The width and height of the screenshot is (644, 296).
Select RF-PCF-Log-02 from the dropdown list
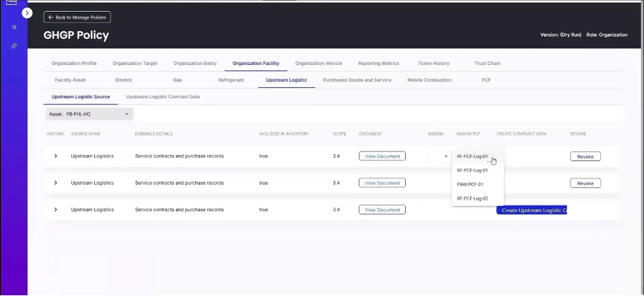point(472,198)
